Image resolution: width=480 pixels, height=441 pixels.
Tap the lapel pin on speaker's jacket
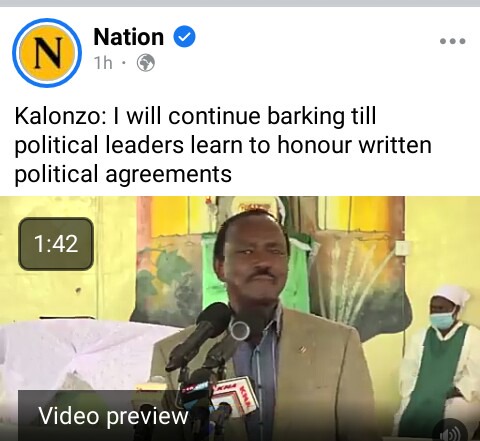click(x=302, y=349)
